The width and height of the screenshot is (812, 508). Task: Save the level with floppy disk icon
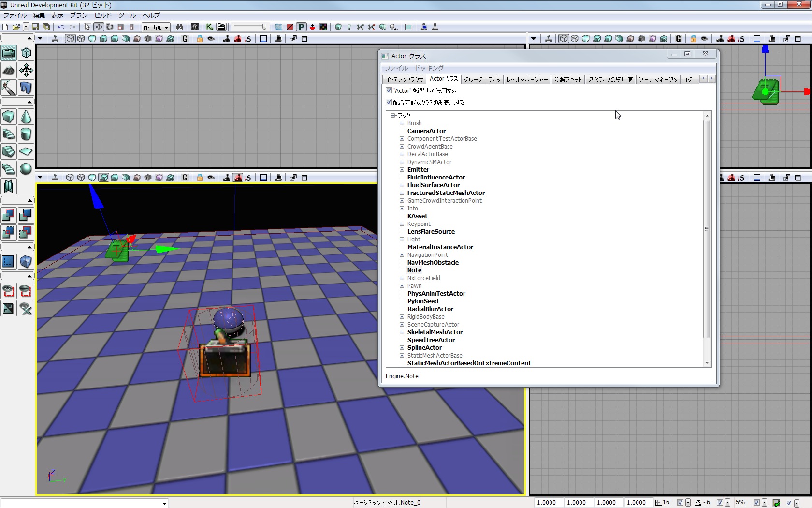35,27
